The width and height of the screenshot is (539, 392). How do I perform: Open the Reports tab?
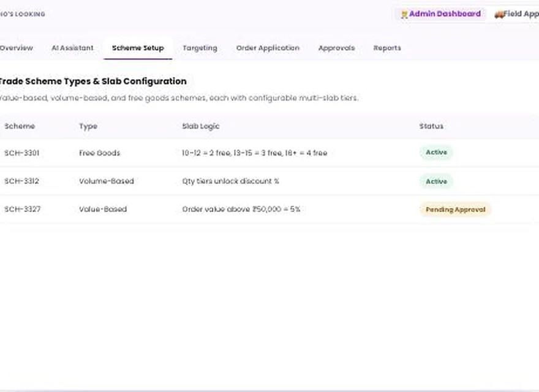[387, 48]
